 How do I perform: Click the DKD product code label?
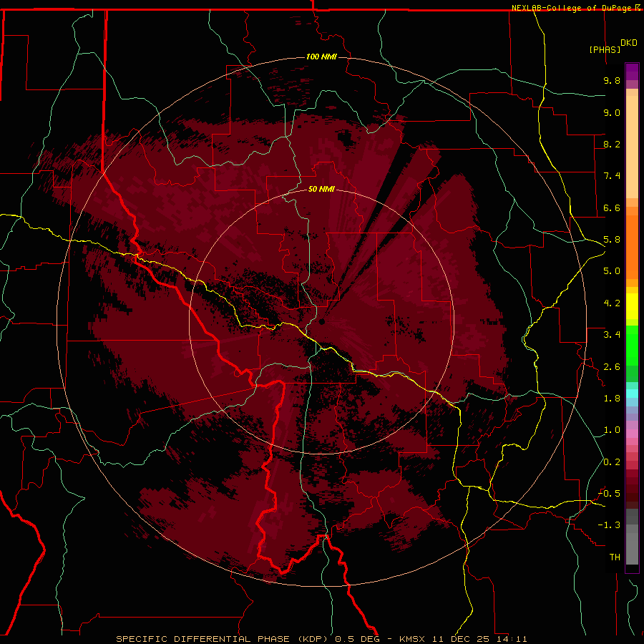[629, 43]
